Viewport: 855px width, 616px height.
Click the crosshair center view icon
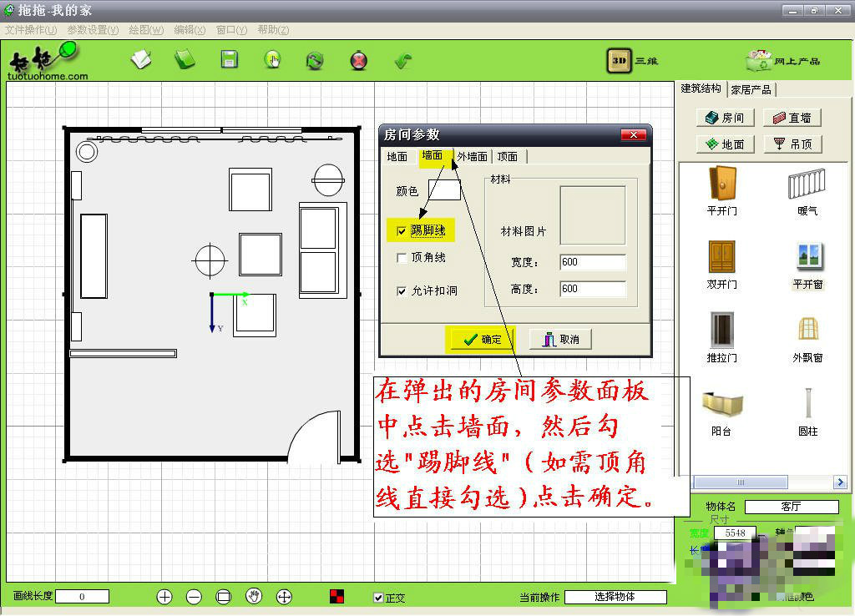284,597
